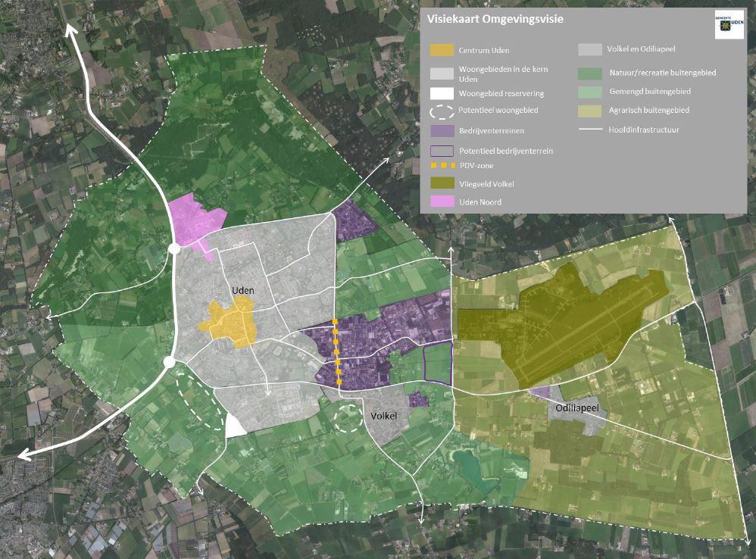Click the Natuur/recreatie buitengebied green swatch
Screen dimensions: 756x559
click(590, 73)
